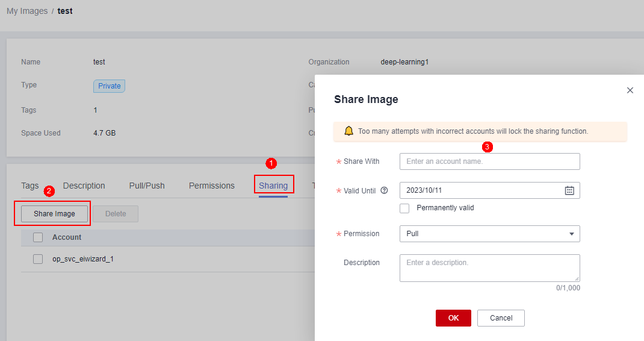Enable the Permanently valid checkbox
The image size is (644, 341).
click(x=404, y=208)
